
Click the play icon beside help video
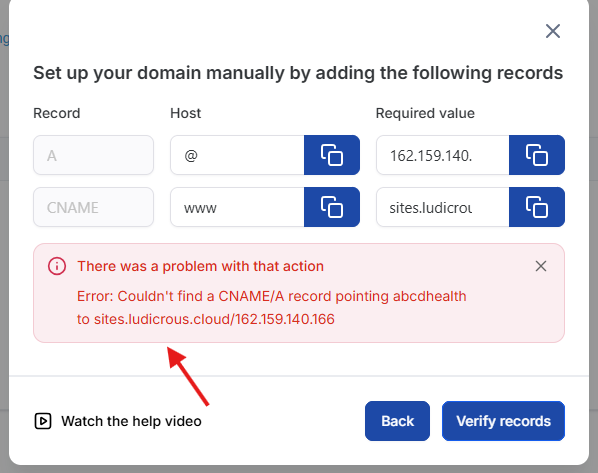43,421
